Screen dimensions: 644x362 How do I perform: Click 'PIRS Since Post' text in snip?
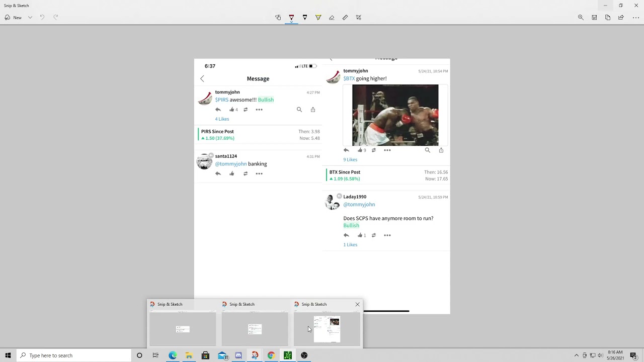click(x=217, y=132)
